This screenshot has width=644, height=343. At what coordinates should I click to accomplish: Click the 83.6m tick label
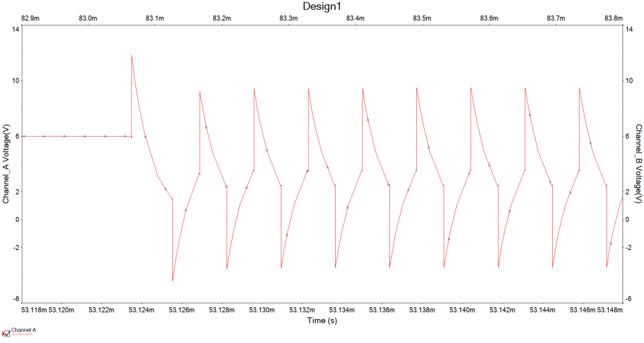pos(489,18)
